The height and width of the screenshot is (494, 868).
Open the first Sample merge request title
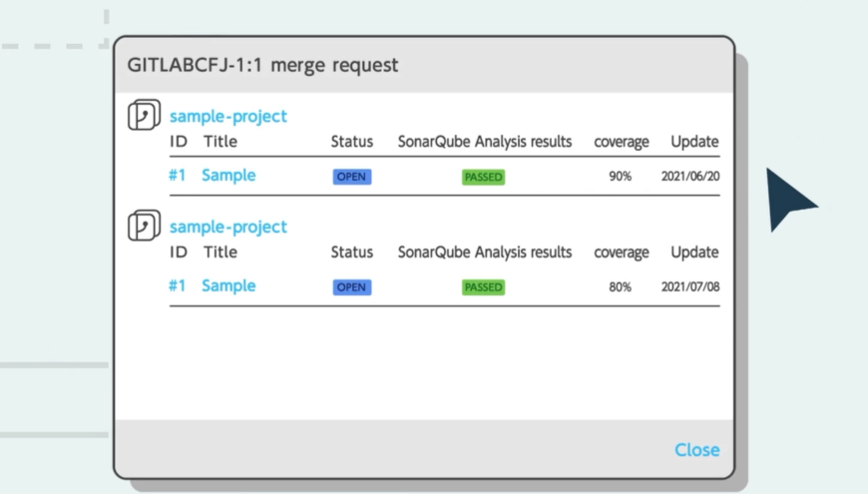point(228,176)
